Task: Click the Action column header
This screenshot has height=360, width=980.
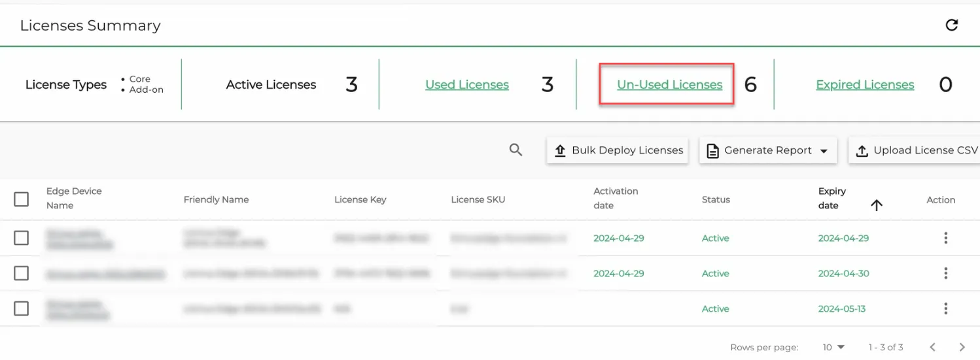Action: (x=941, y=200)
